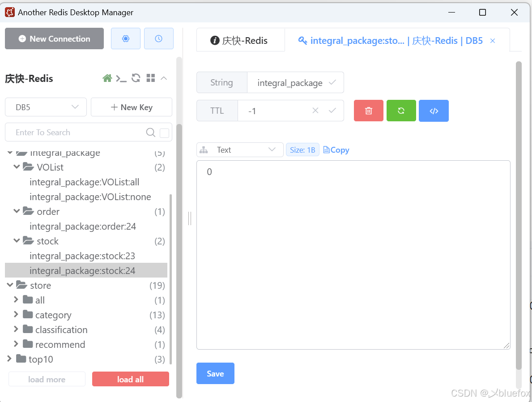Open the DB5 database dropdown

[46, 107]
